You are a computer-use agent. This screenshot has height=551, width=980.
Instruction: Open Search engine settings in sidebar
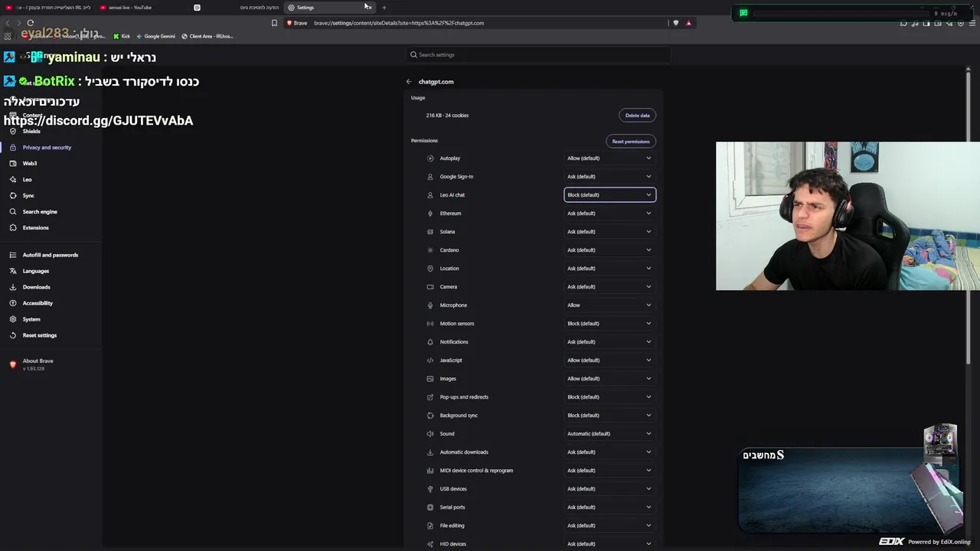(x=40, y=212)
